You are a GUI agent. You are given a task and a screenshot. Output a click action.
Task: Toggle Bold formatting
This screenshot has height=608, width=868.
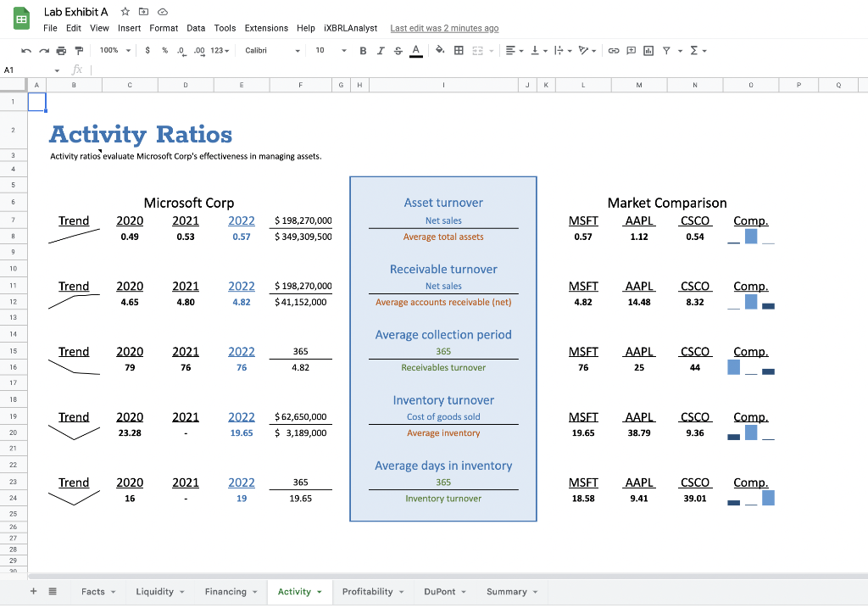[x=363, y=50]
